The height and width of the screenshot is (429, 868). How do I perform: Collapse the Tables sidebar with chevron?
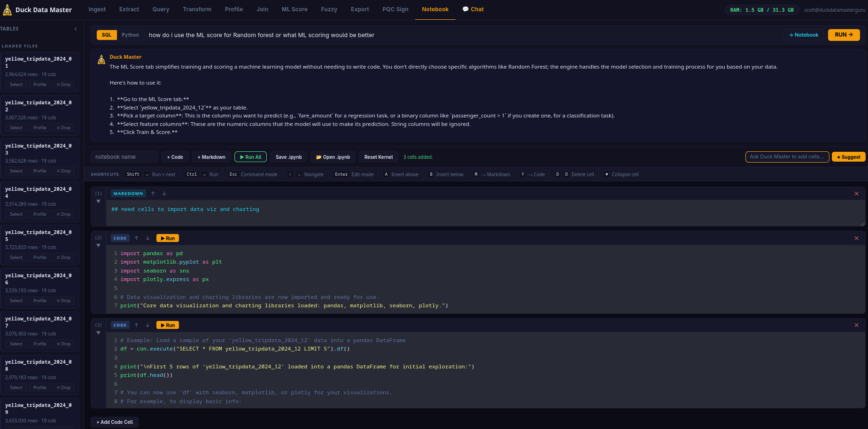[x=76, y=29]
